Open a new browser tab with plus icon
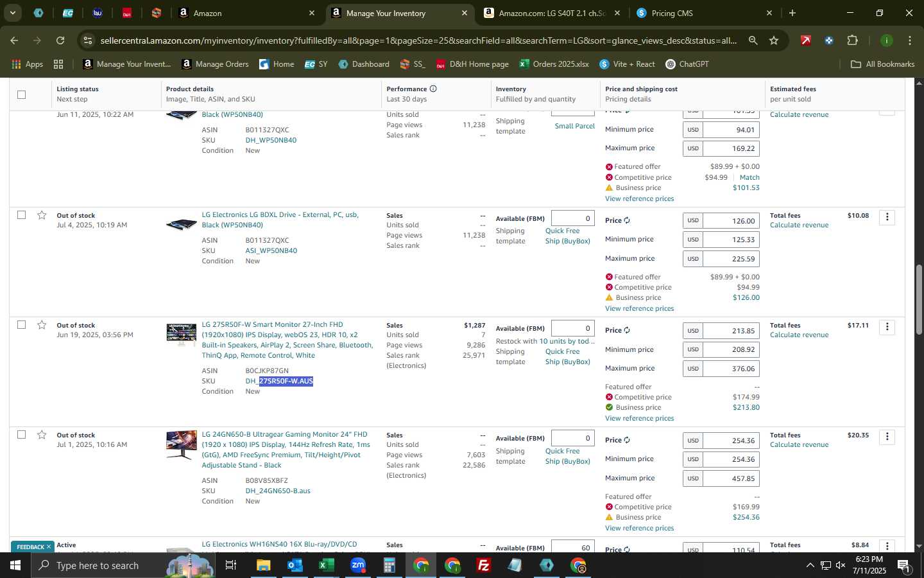The image size is (924, 578). [x=792, y=13]
